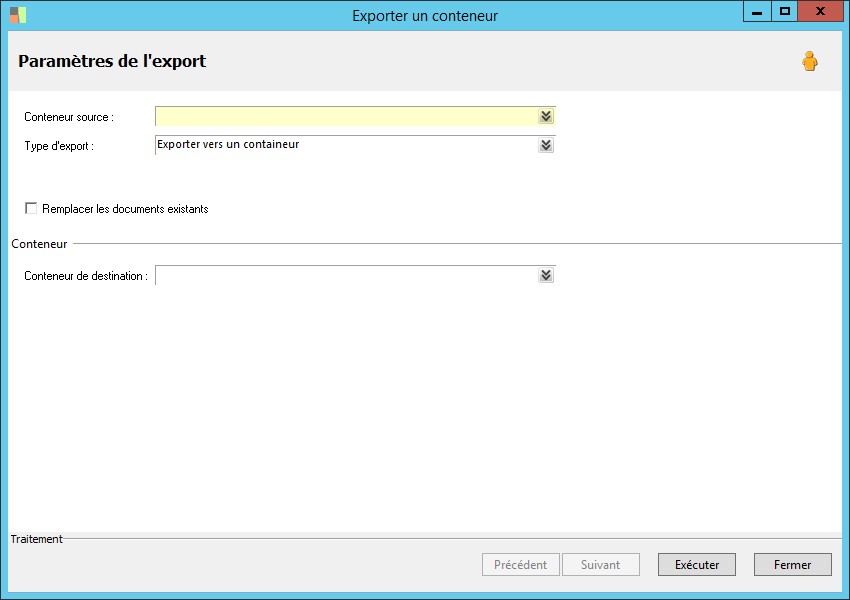Click the 'Type d'export :' label
This screenshot has height=600, width=850.
point(59,146)
